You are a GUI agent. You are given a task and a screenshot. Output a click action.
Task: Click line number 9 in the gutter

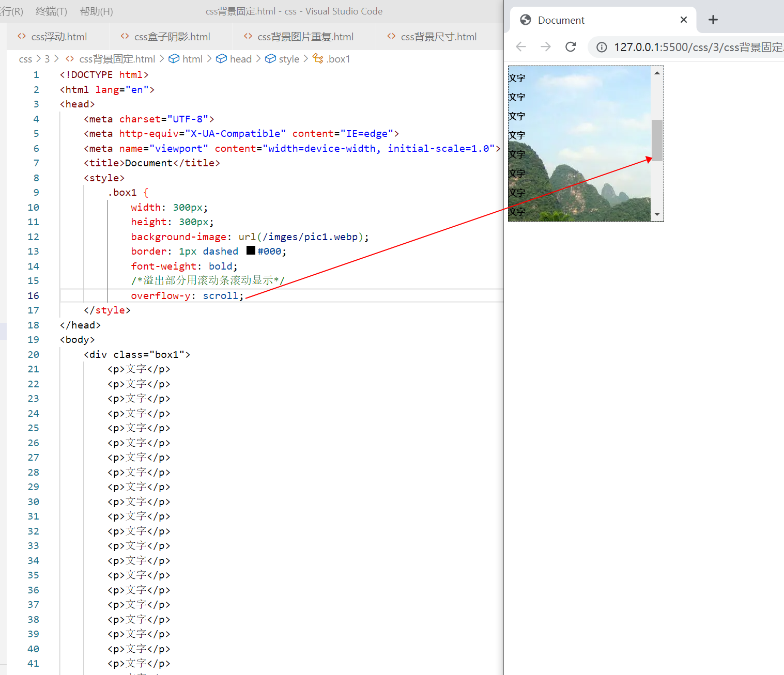36,193
